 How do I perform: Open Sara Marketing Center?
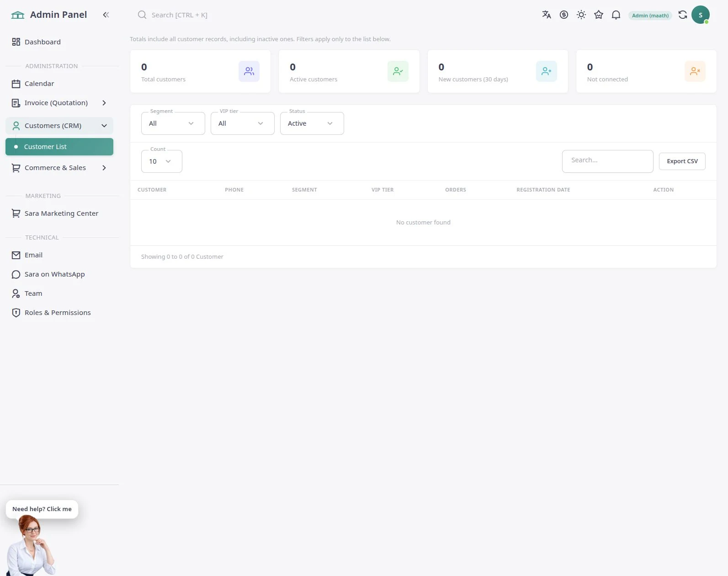click(59, 213)
